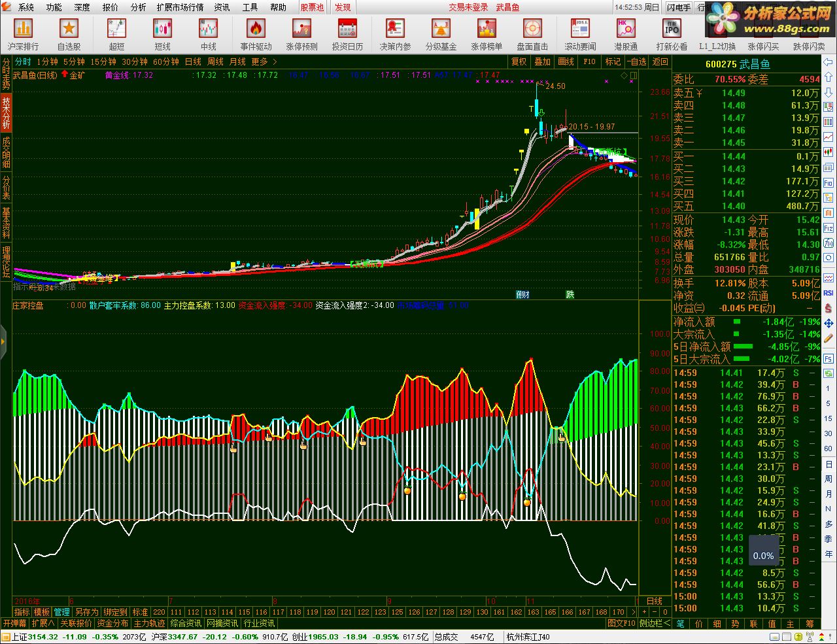Open the 涨停榜单 toolbar icon
The height and width of the screenshot is (644, 837).
click(487, 35)
